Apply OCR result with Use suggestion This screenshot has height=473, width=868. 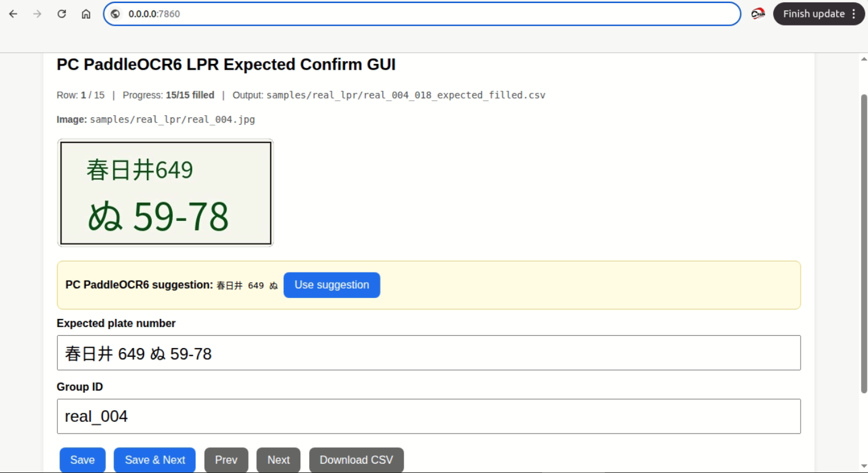click(x=332, y=285)
